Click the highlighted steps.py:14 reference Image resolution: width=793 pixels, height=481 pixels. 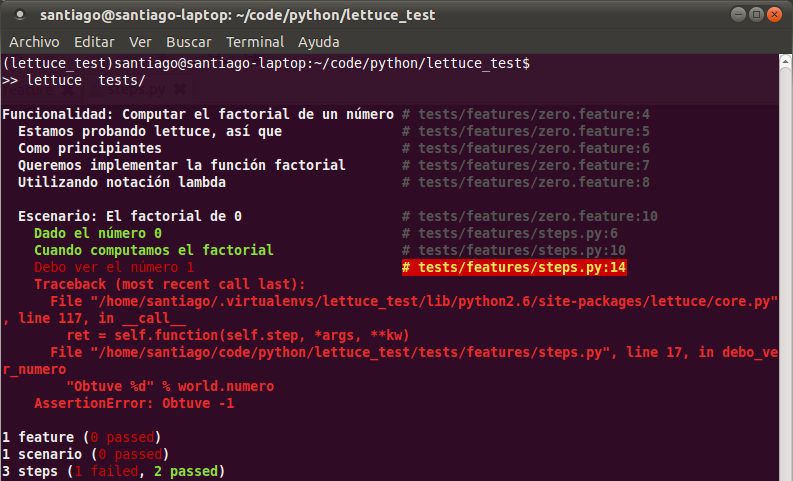[x=514, y=267]
